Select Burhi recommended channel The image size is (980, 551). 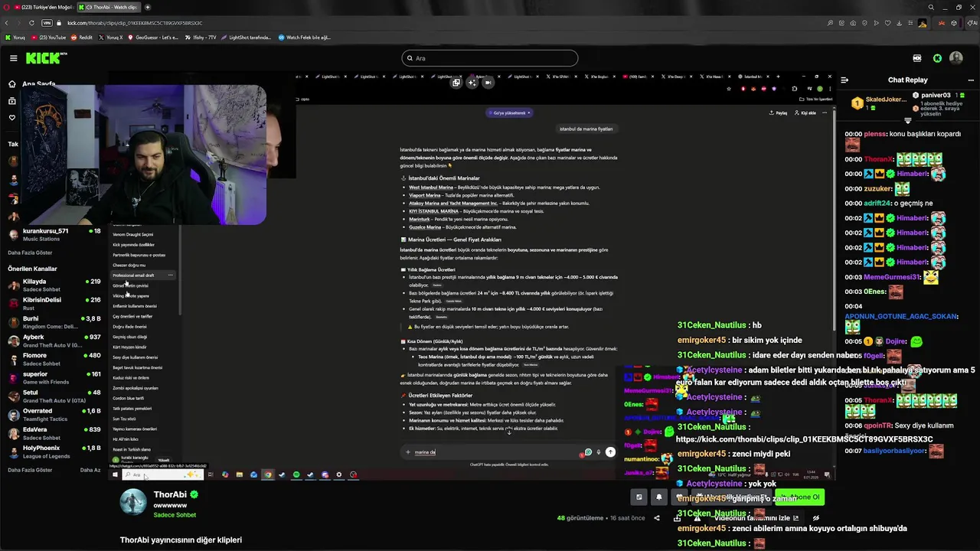pyautogui.click(x=54, y=322)
